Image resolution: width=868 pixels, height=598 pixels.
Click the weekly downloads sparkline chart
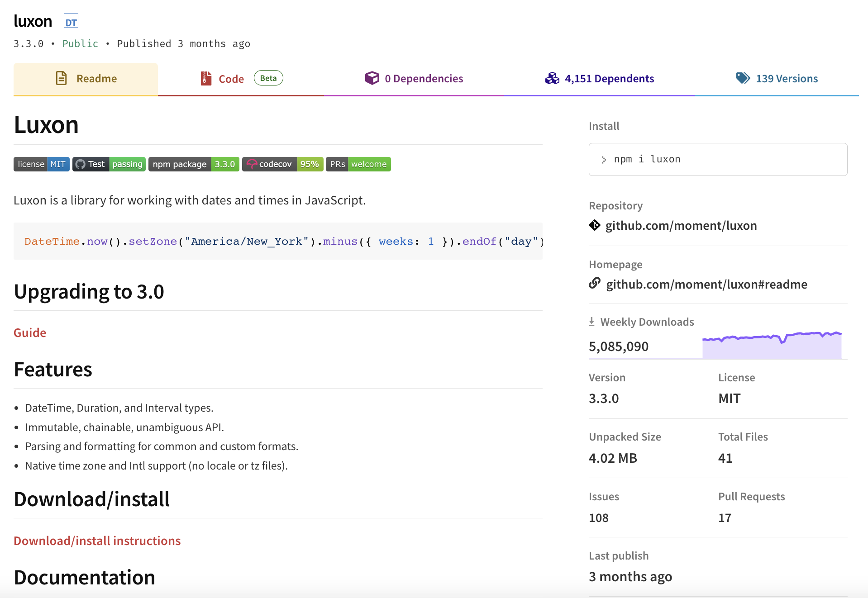[x=772, y=346]
